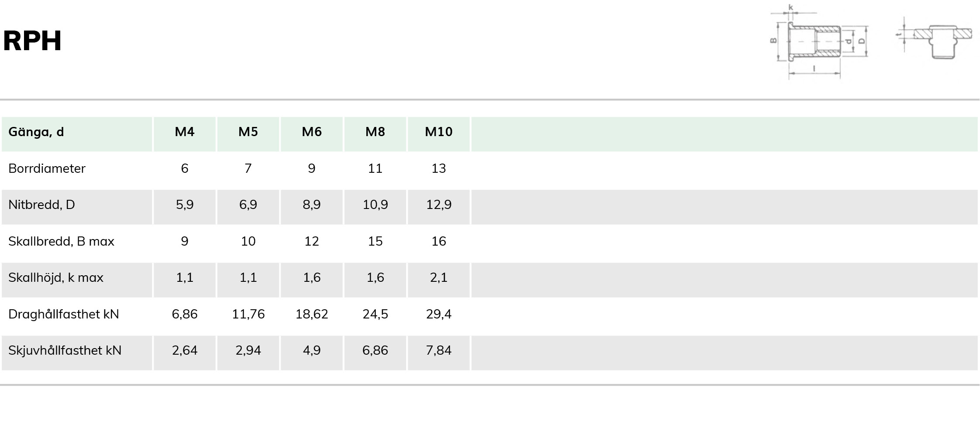Click the Skallhöjd, k max row label

pos(56,277)
